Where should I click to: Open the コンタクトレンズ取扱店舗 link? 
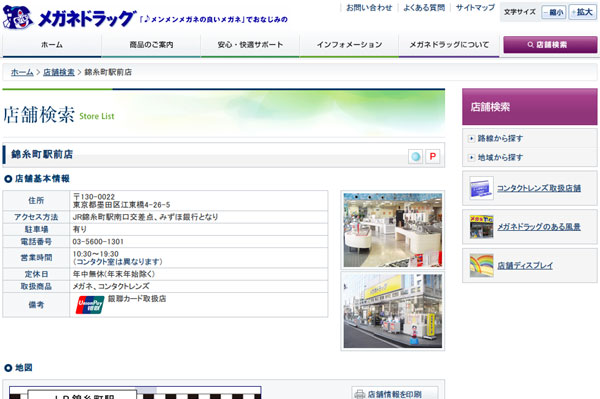(539, 188)
